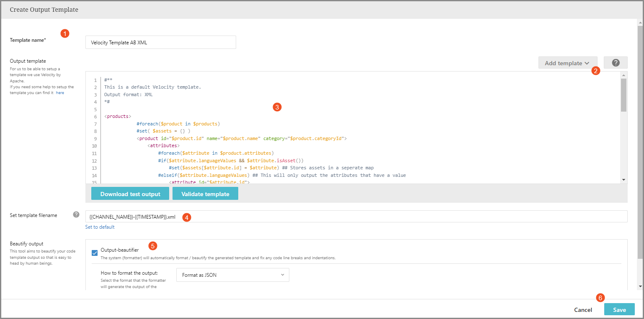Image resolution: width=644 pixels, height=319 pixels.
Task: Save the output template
Action: click(x=619, y=309)
